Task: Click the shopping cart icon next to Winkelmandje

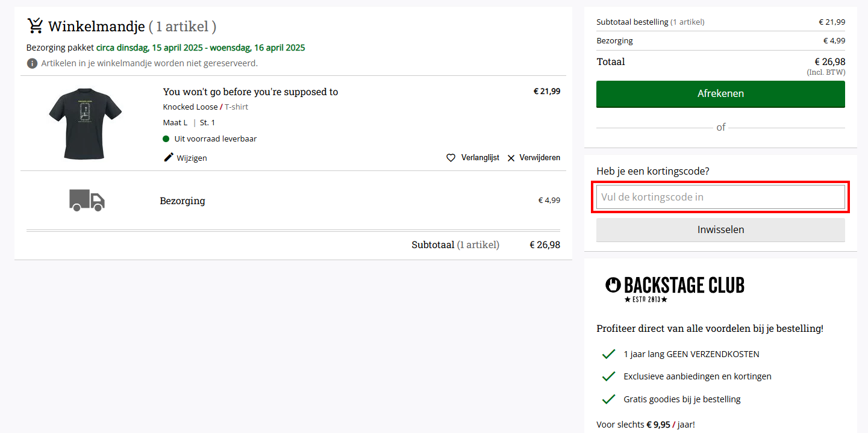Action: point(35,25)
